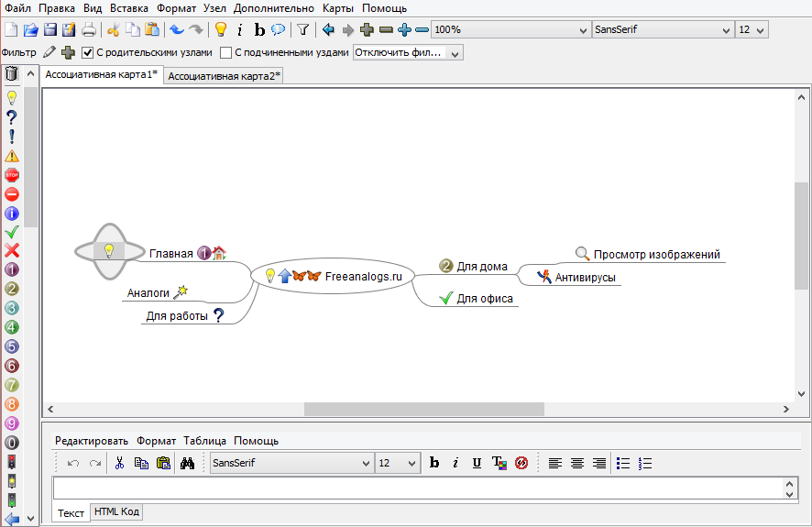Select the 'Антивирусы' node
Viewport: 812px width, 527px height.
click(x=576, y=277)
